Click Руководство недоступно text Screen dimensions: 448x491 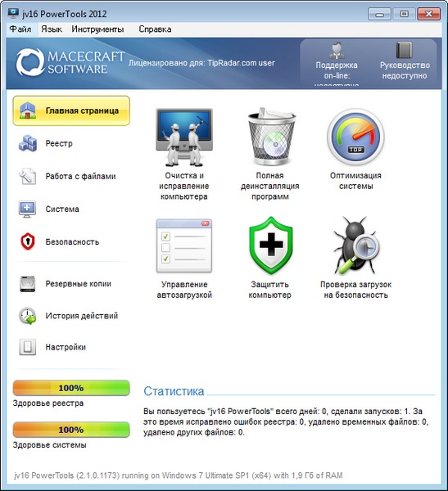point(405,70)
